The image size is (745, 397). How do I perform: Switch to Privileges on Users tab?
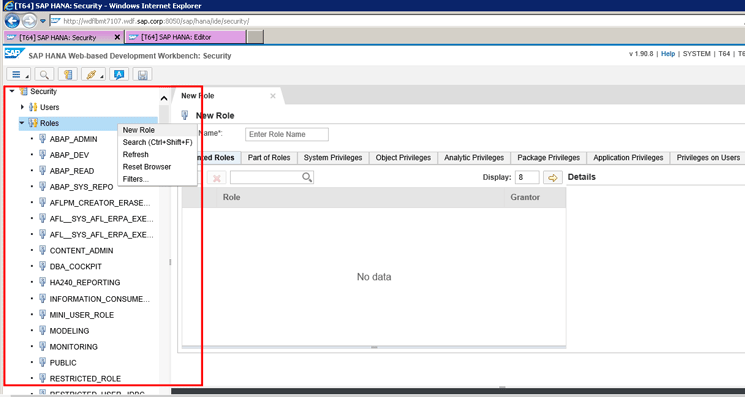tap(707, 158)
